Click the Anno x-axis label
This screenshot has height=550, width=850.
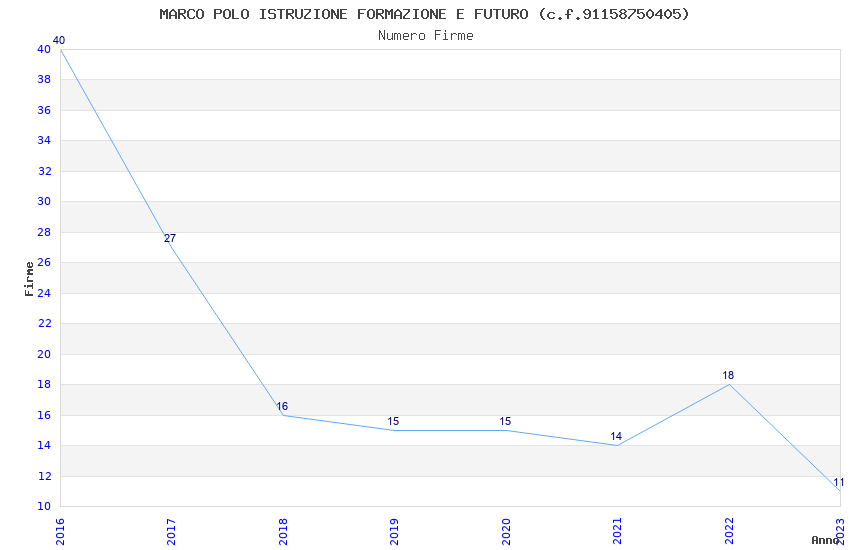pos(825,540)
